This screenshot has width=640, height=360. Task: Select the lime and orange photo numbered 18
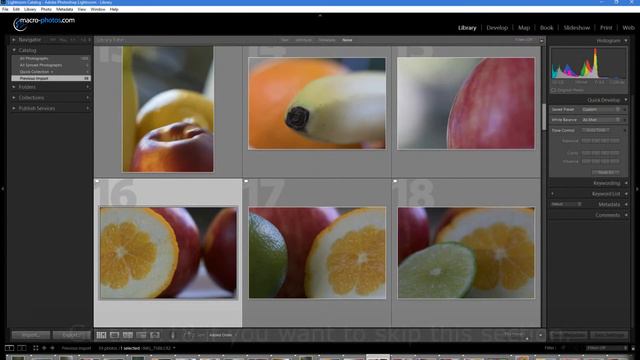[x=466, y=253]
